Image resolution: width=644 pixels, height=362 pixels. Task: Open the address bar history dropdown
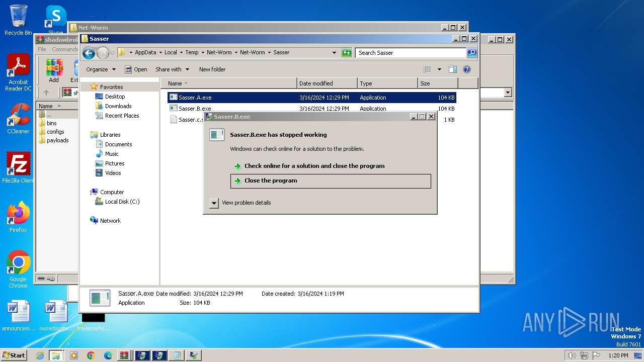click(334, 53)
